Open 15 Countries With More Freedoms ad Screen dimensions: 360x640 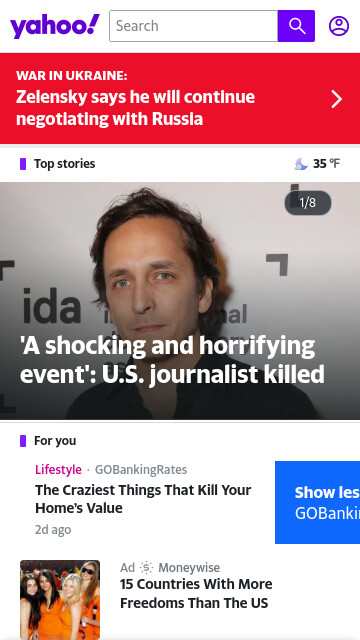(196, 593)
